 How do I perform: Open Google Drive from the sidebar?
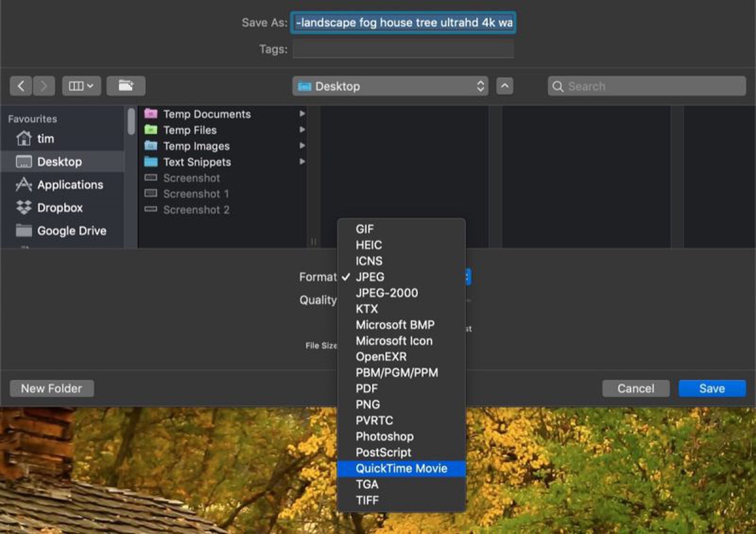pos(71,231)
